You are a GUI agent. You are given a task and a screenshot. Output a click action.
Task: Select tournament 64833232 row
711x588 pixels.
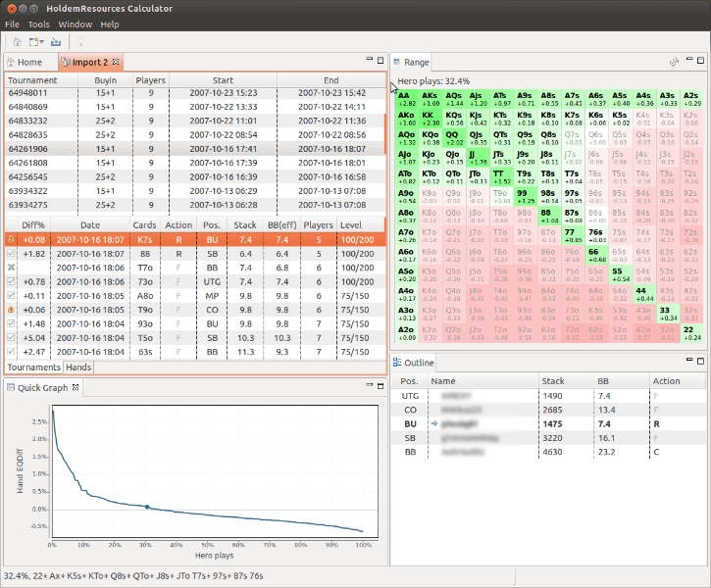point(195,121)
